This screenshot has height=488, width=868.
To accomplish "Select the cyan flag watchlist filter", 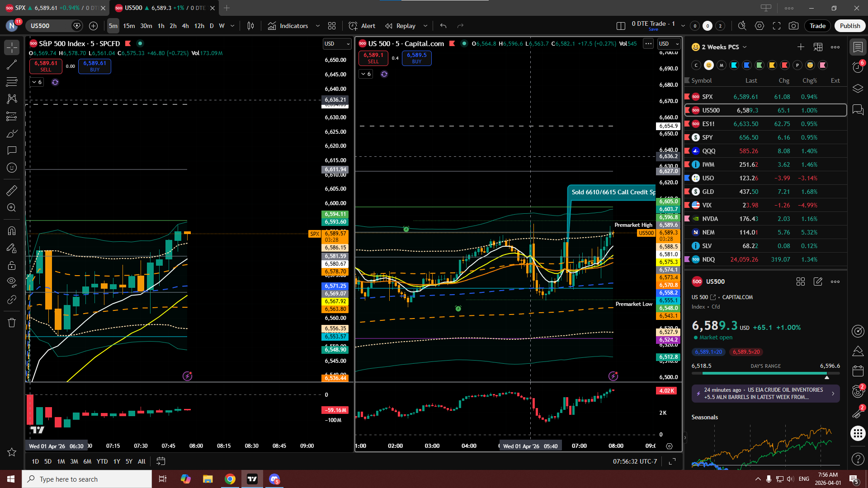I will pyautogui.click(x=734, y=65).
